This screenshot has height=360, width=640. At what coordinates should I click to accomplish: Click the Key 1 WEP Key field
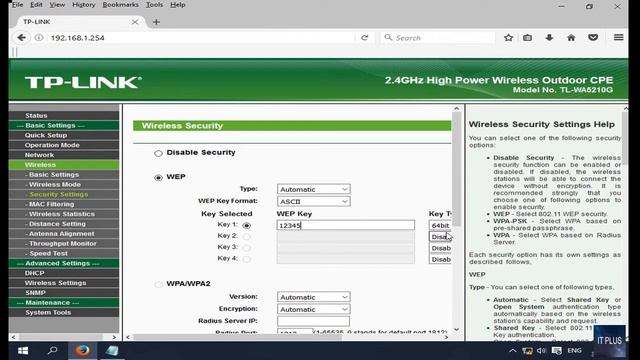pos(346,225)
